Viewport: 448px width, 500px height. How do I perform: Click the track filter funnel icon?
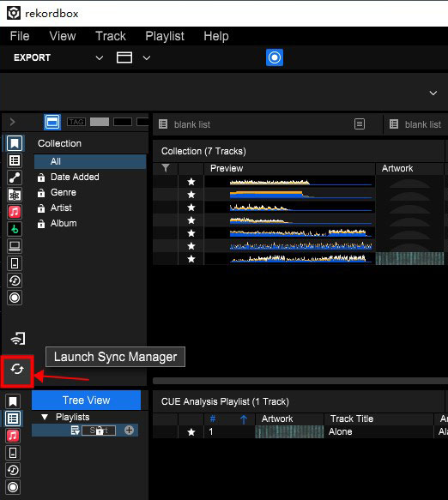click(166, 168)
